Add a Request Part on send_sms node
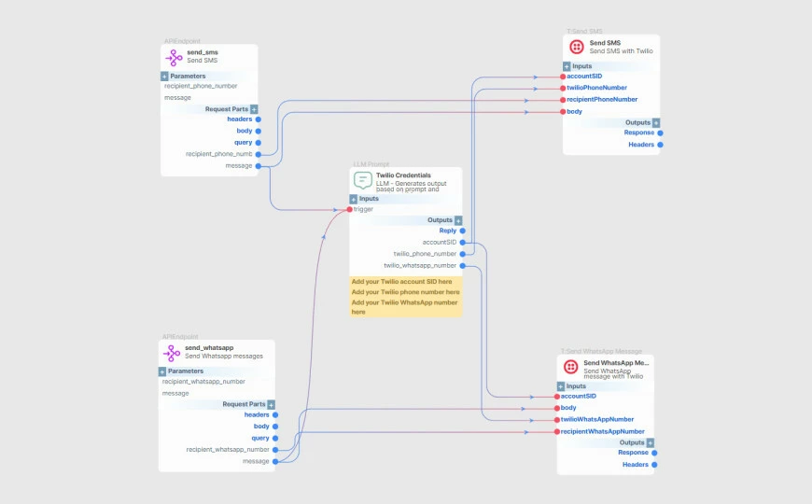The height and width of the screenshot is (504, 812). click(254, 109)
